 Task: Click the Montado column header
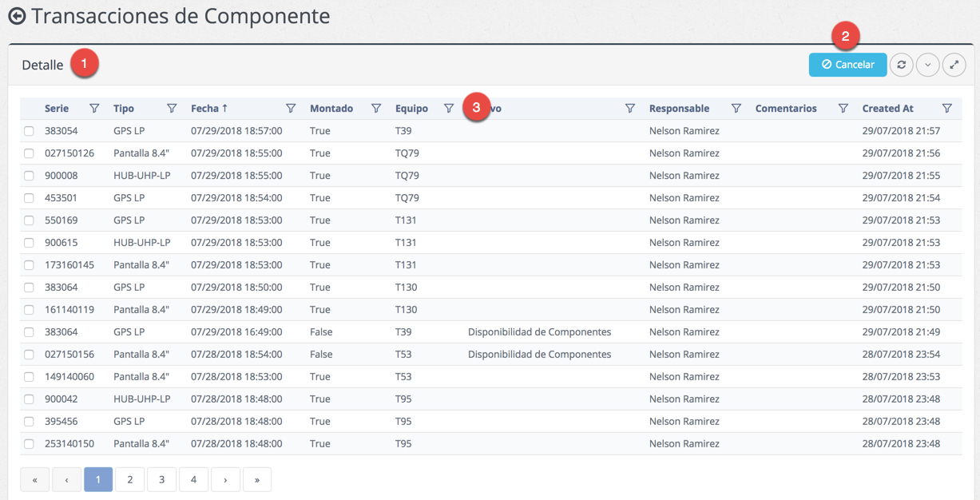(331, 108)
